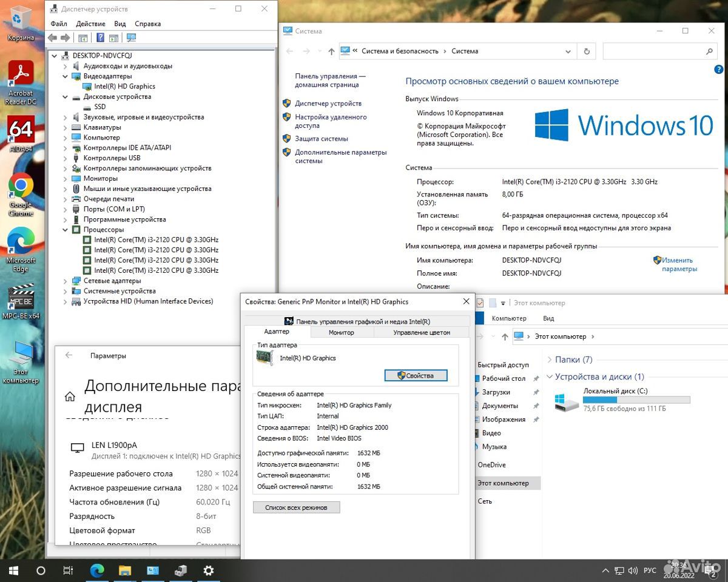This screenshot has height=582, width=728.
Task: Collapse the Устройства и диски (1) group
Action: pos(550,376)
